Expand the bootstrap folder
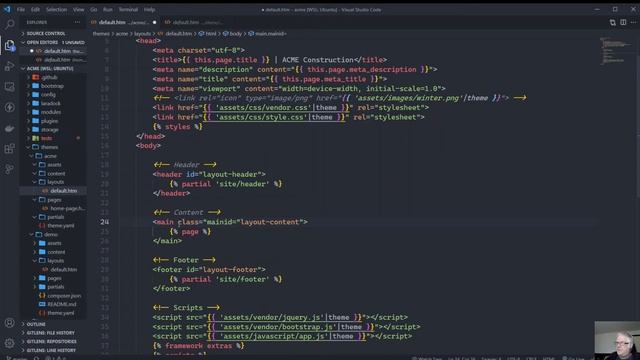Viewport: 640px width, 360px height. (x=52, y=86)
